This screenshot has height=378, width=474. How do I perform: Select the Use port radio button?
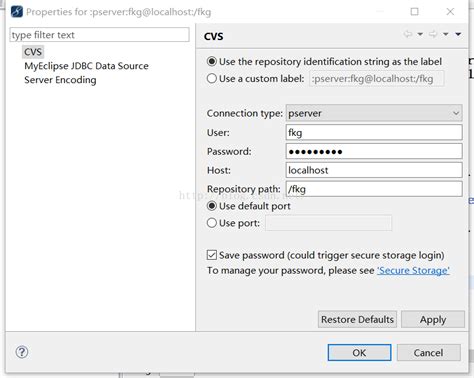pyautogui.click(x=212, y=223)
